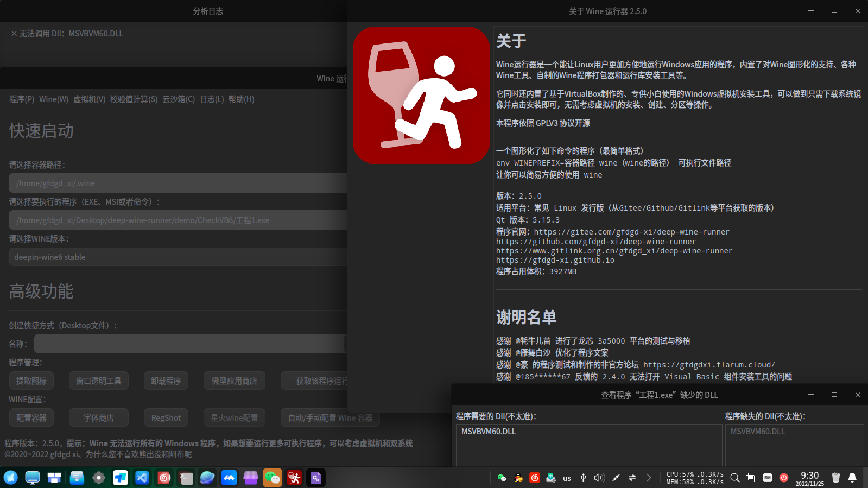Open the notification bell icon
868x488 pixels.
852,478
